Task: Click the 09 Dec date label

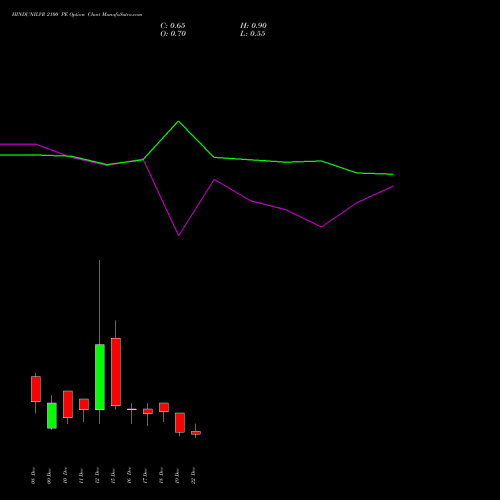Action: point(49,476)
